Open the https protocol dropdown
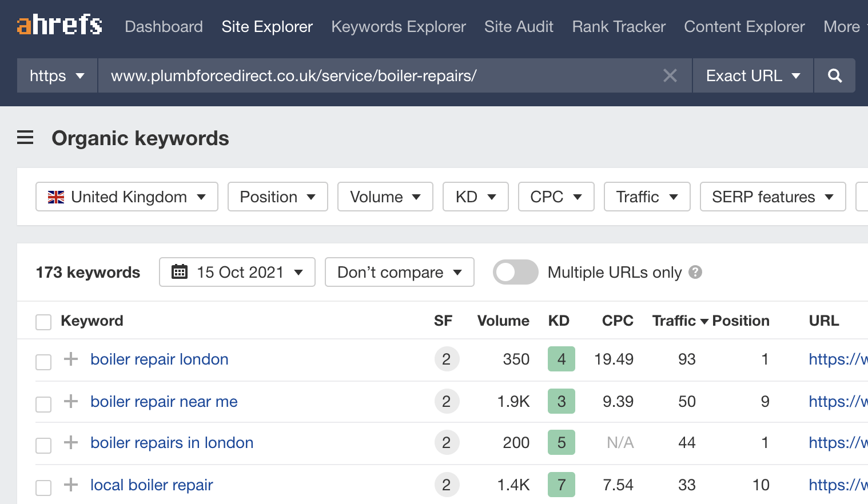Viewport: 868px width, 504px height. 57,75
